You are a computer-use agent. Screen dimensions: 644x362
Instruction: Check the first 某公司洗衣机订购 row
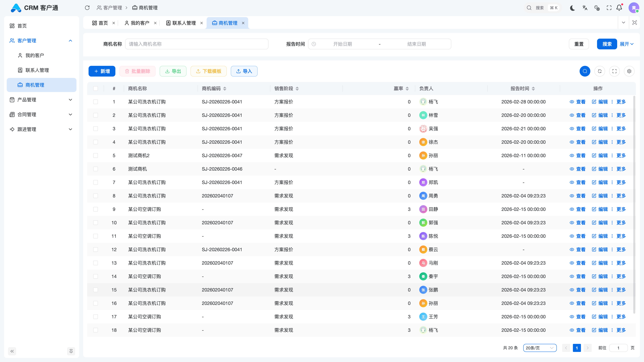96,102
